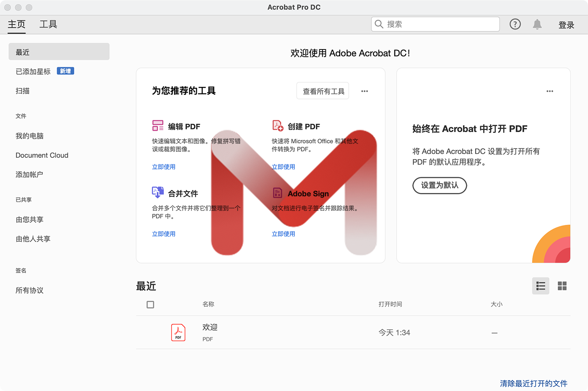Select 添加帐户 in the sidebar

(29, 175)
